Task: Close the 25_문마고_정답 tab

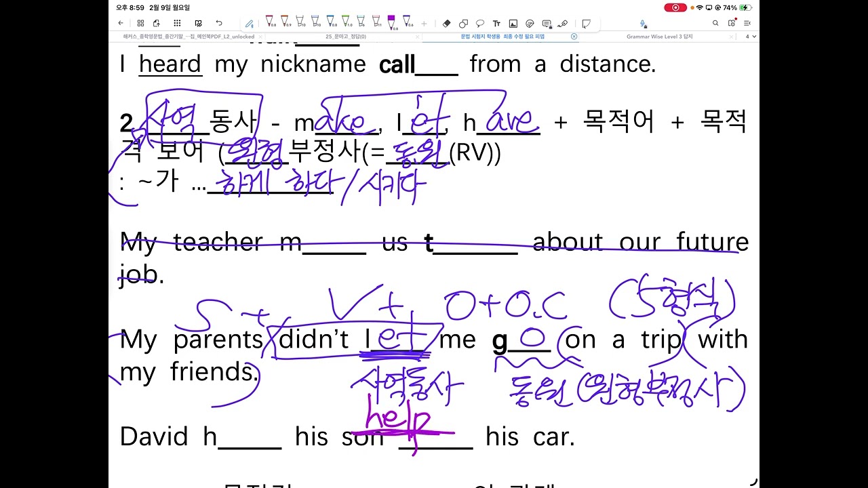Action: pyautogui.click(x=417, y=37)
